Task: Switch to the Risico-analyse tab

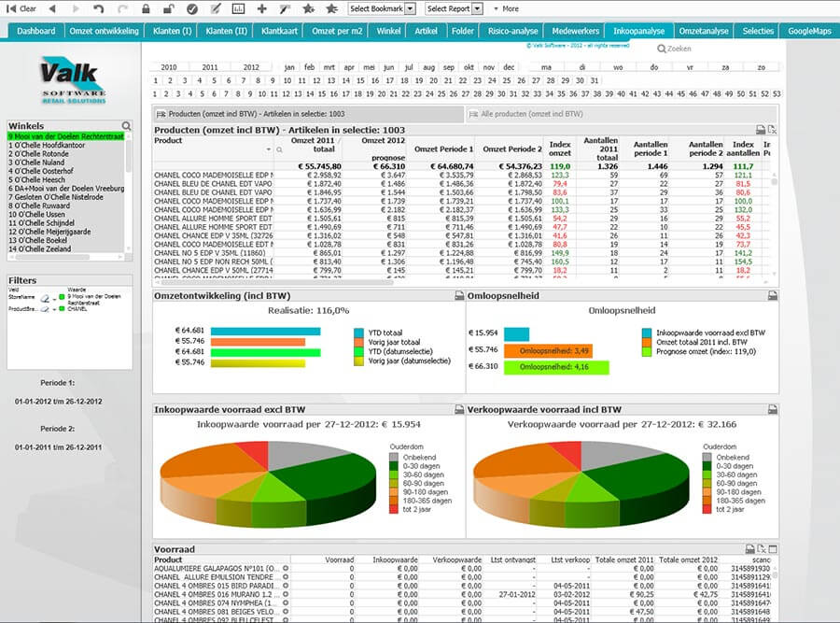Action: pos(512,31)
